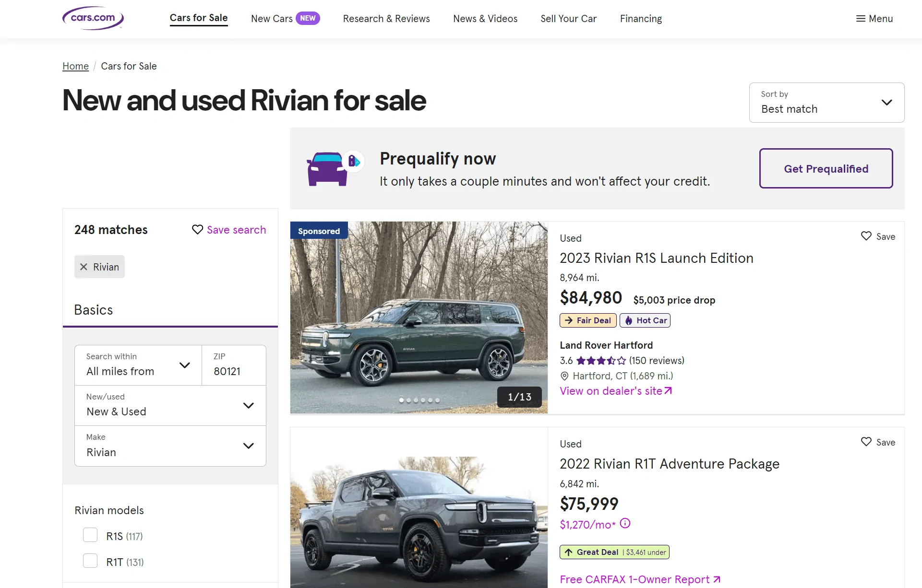Click the Save search link
Image resolution: width=922 pixels, height=588 pixels.
(x=236, y=230)
